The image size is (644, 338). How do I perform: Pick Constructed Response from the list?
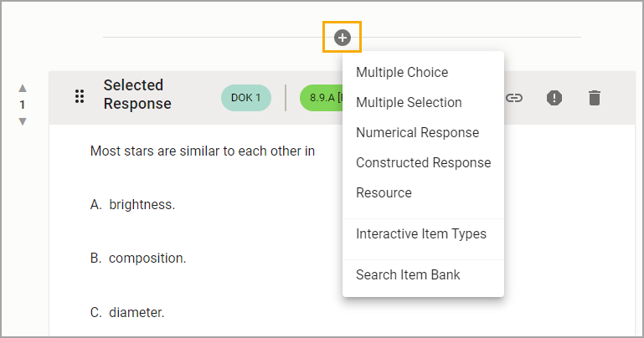[x=423, y=162]
